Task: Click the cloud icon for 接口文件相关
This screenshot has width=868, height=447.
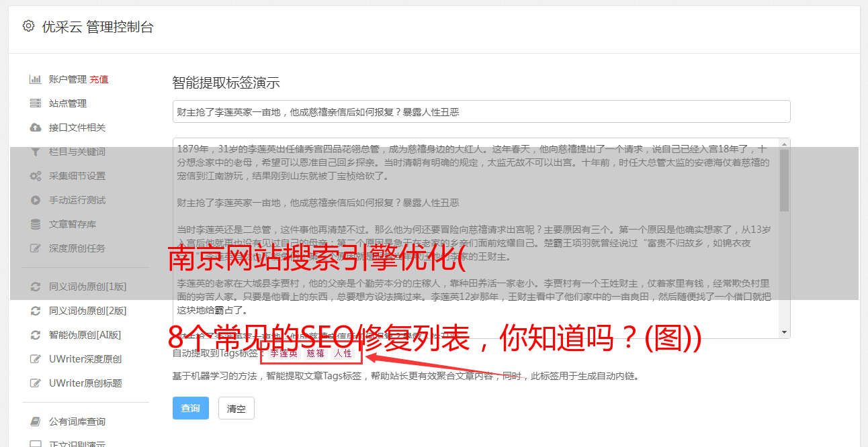Action: (x=36, y=128)
